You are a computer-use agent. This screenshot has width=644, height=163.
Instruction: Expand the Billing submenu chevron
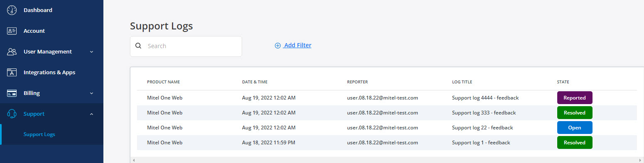[x=91, y=93]
